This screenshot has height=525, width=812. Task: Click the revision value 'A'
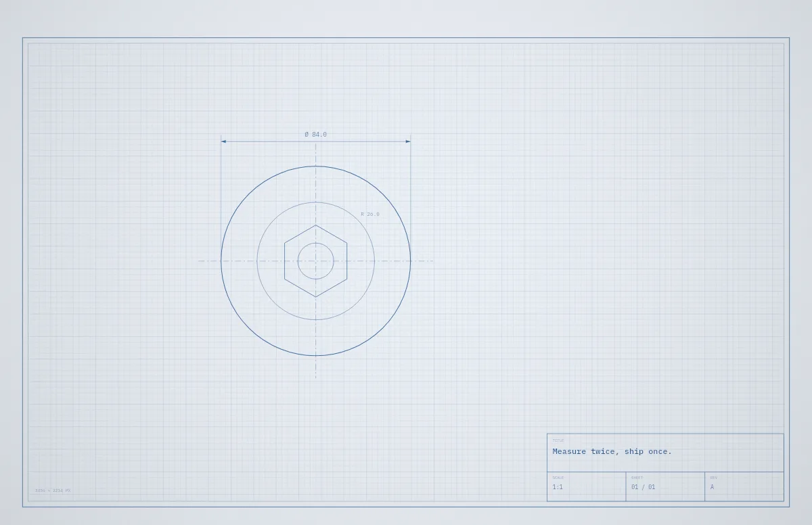(x=712, y=487)
